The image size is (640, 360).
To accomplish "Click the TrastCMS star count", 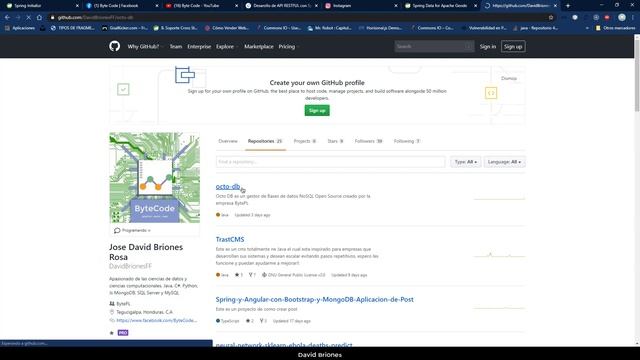I will [x=239, y=275].
